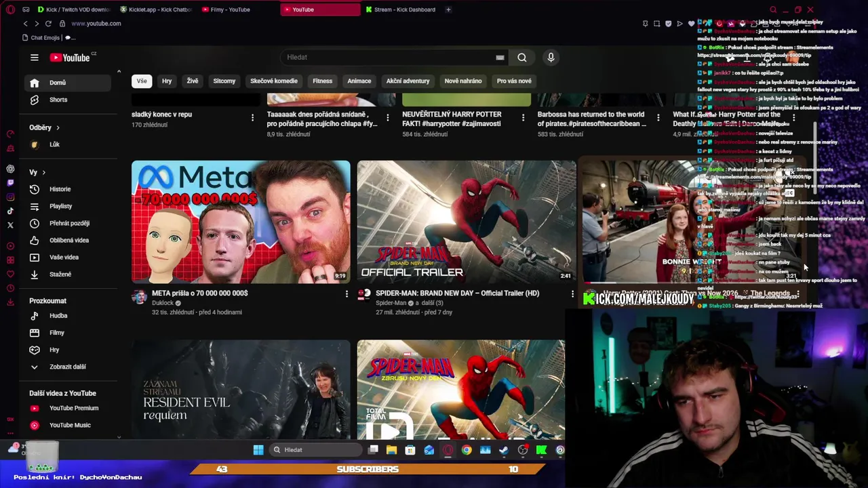Image resolution: width=868 pixels, height=488 pixels.
Task: Select the Akční adventury filter chip
Action: tap(408, 81)
